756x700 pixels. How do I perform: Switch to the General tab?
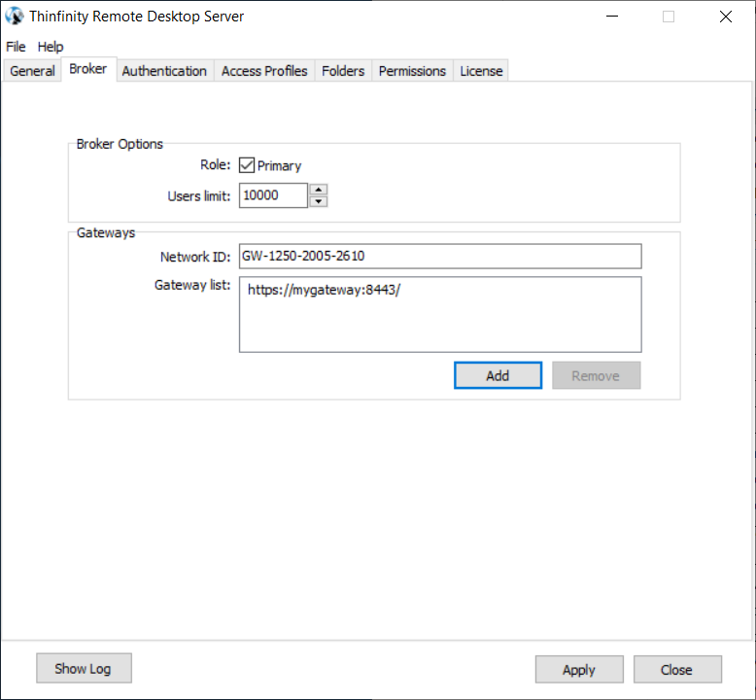pyautogui.click(x=32, y=71)
